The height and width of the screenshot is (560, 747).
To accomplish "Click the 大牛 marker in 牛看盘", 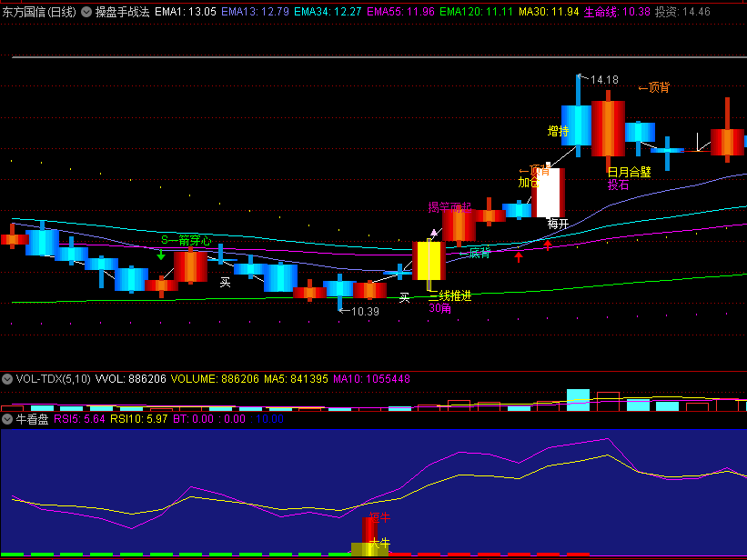I will 380,544.
